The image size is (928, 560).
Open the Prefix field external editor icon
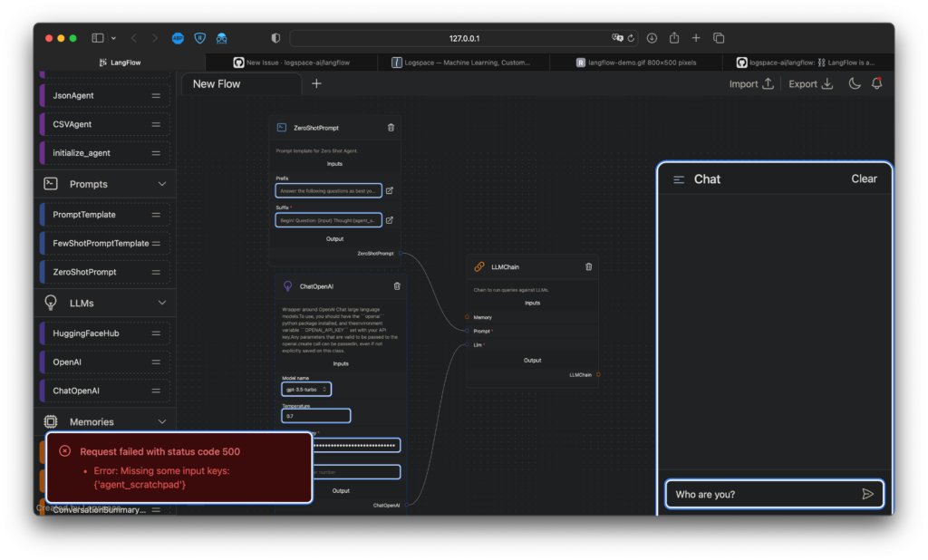pos(390,191)
